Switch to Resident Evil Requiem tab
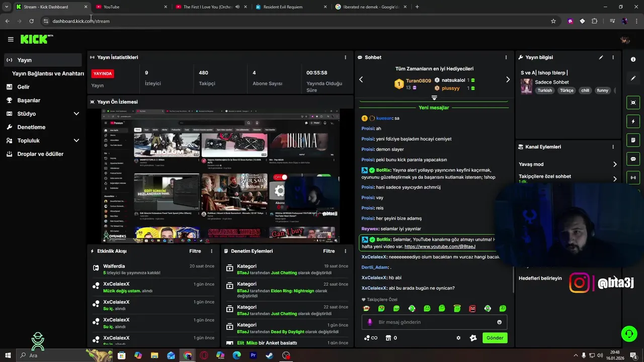The image size is (644, 362). (290, 7)
